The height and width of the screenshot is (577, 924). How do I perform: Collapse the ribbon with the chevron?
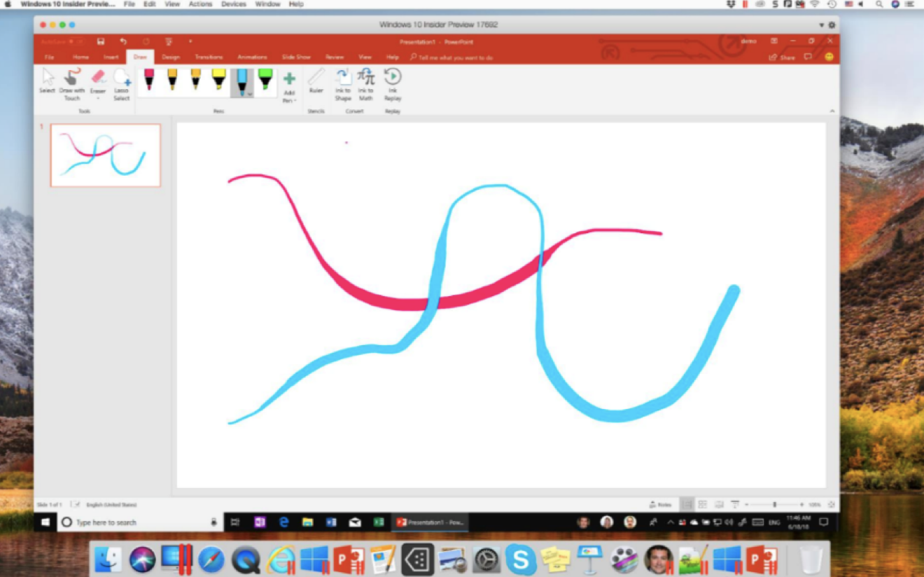pos(832,111)
